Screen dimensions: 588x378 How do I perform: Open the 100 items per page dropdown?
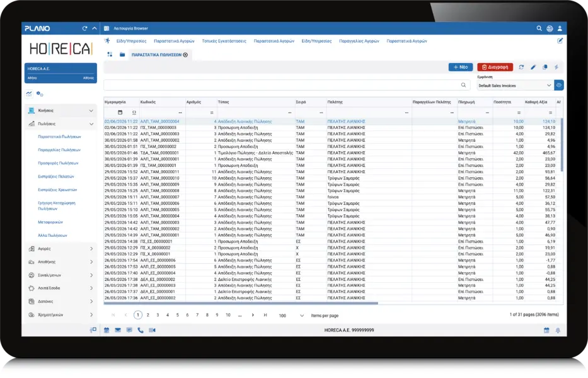point(291,316)
